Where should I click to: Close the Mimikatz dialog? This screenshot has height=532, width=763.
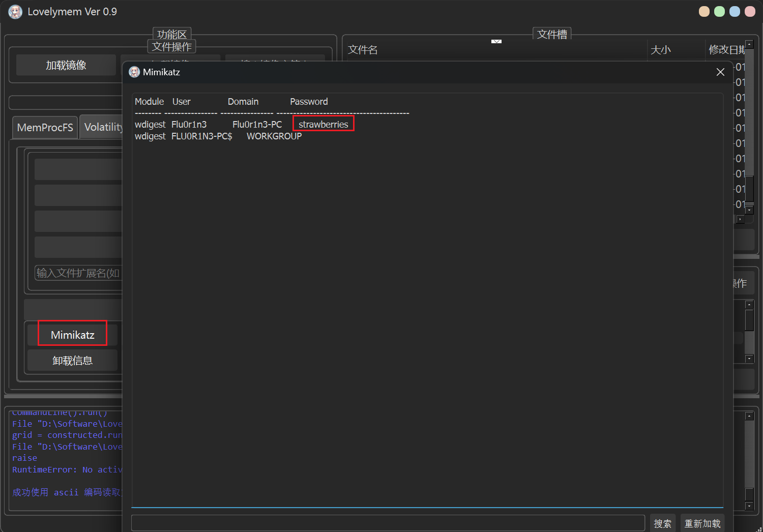pyautogui.click(x=720, y=72)
